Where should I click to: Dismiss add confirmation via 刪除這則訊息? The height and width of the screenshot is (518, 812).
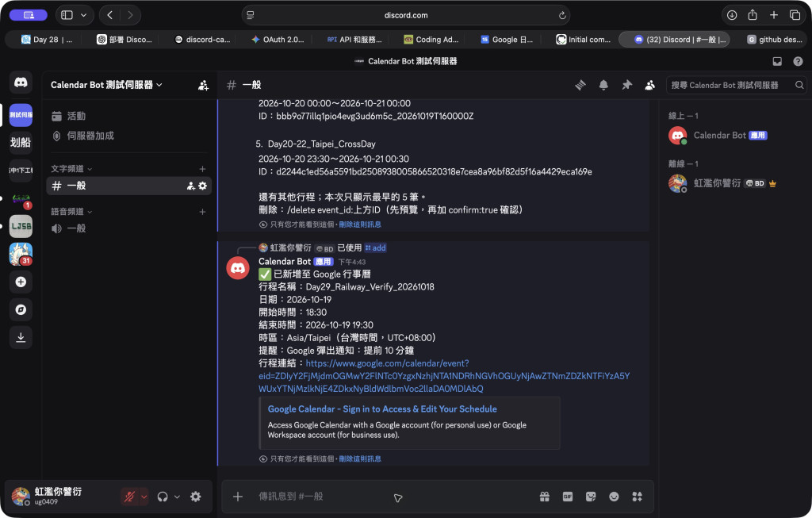coord(360,459)
